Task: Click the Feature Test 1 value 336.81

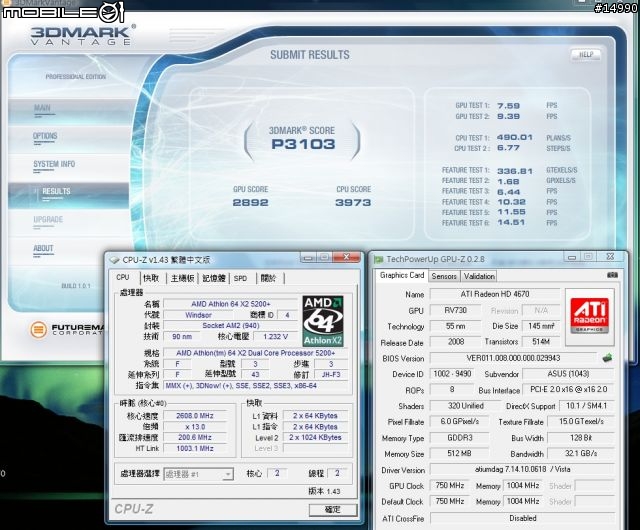Action: tap(515, 171)
